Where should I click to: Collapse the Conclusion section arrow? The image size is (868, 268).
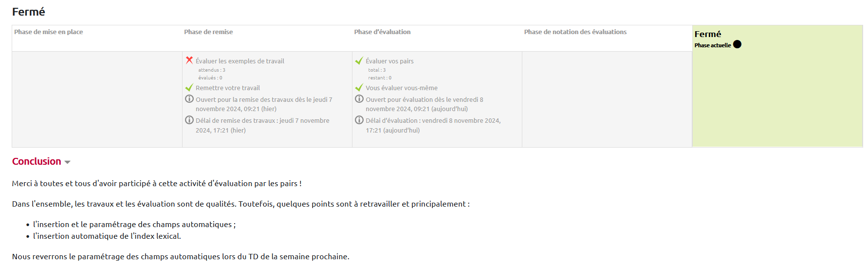68,162
